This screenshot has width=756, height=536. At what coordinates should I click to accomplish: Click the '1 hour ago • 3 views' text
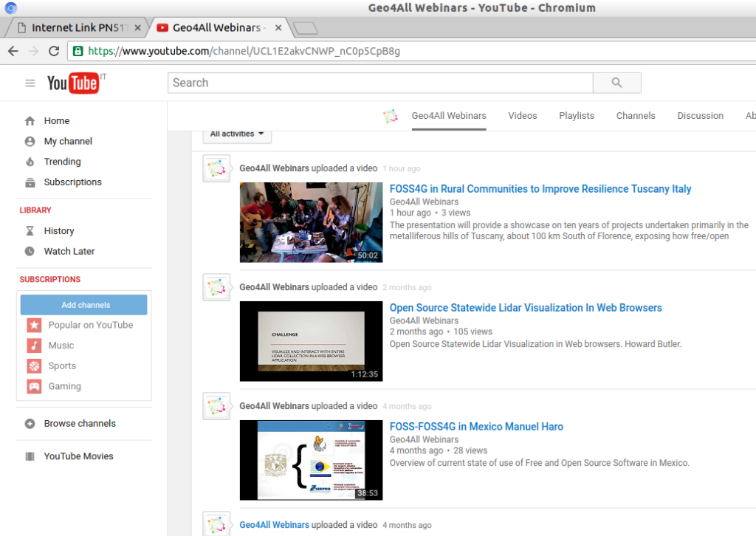[430, 213]
